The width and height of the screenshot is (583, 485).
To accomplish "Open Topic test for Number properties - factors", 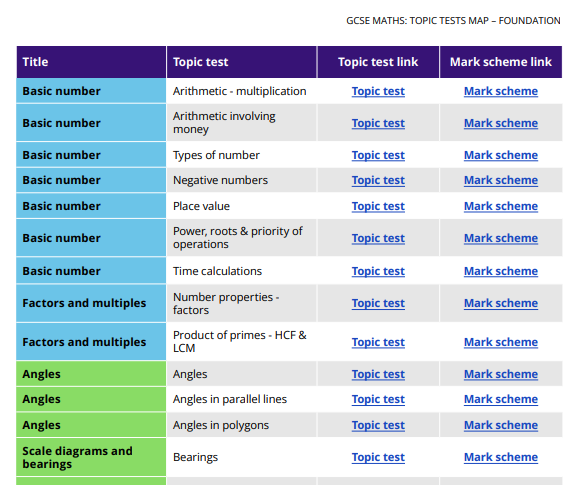I will 378,303.
